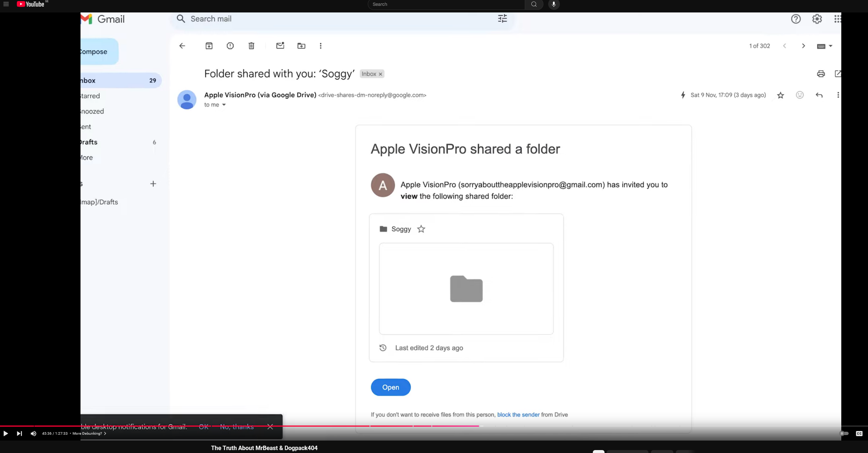Click the video title 'The Truth About MrBeast & Dogpack404'
This screenshot has height=453, width=868.
(x=264, y=448)
